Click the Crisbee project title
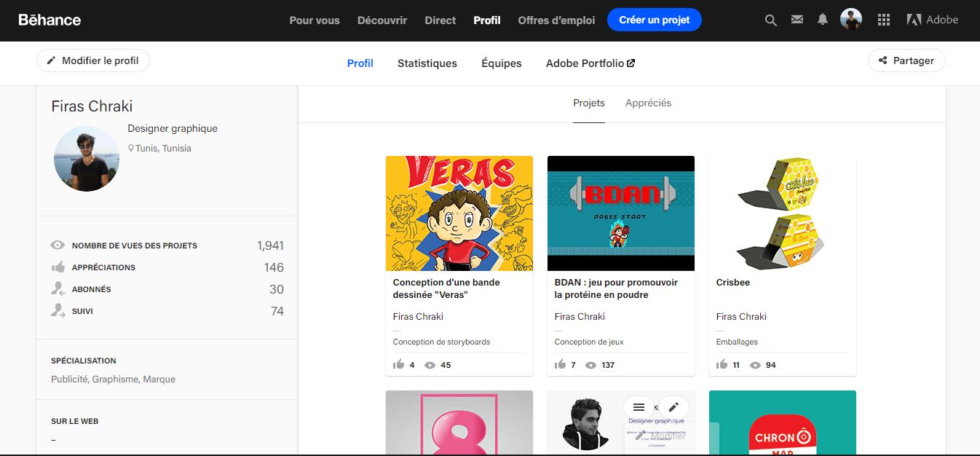980x456 pixels. click(733, 283)
